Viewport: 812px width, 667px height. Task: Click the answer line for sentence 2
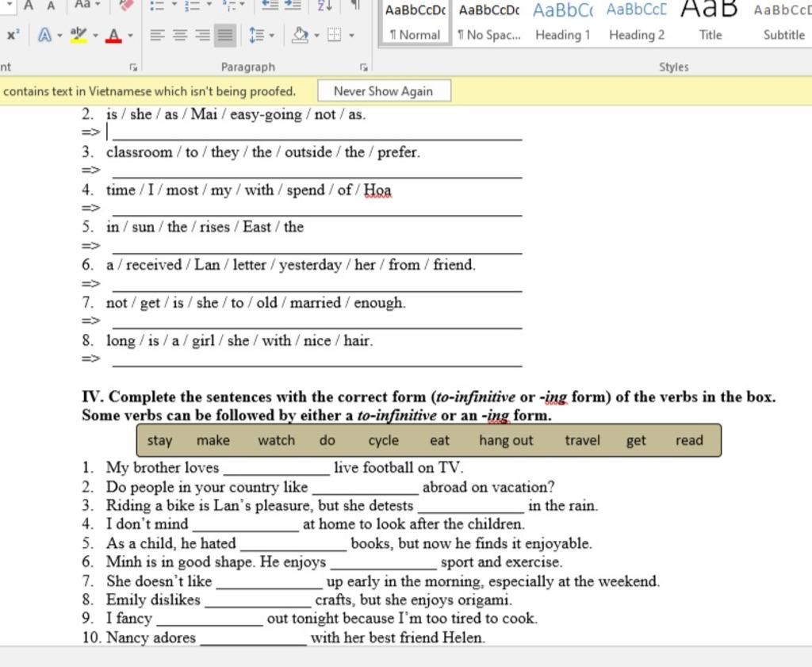tap(317, 133)
